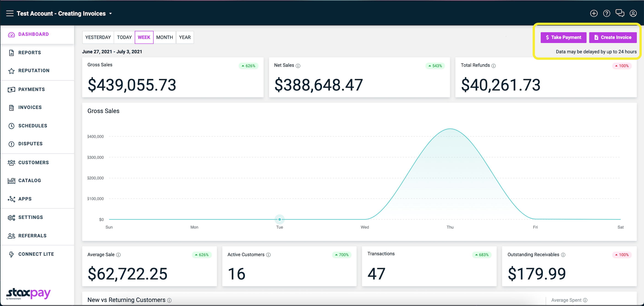Click the Take Payment button
644x306 pixels.
pyautogui.click(x=564, y=38)
